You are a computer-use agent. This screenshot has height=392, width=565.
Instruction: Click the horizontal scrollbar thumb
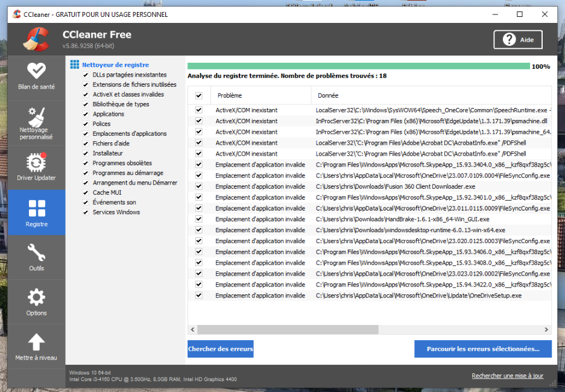pyautogui.click(x=288, y=330)
